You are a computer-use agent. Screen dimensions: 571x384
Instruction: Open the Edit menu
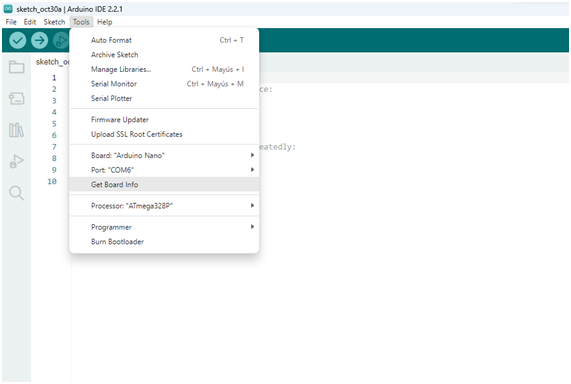(30, 22)
